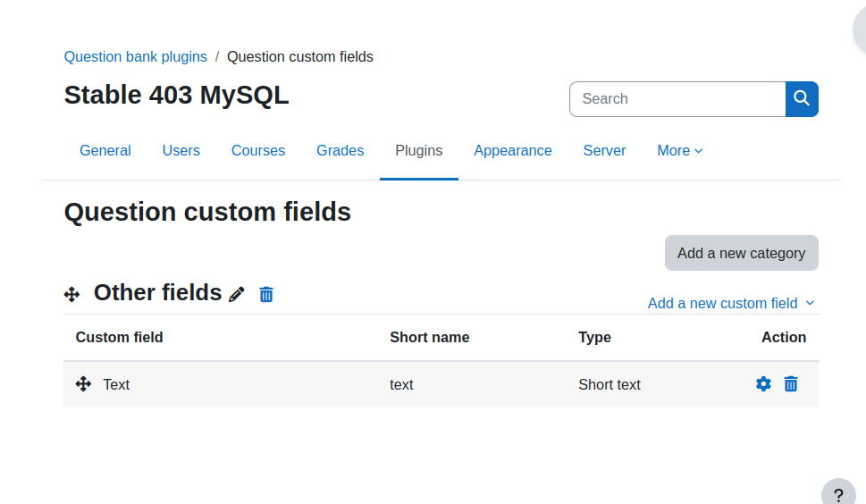Grab the move handle for Other fields

tap(71, 294)
